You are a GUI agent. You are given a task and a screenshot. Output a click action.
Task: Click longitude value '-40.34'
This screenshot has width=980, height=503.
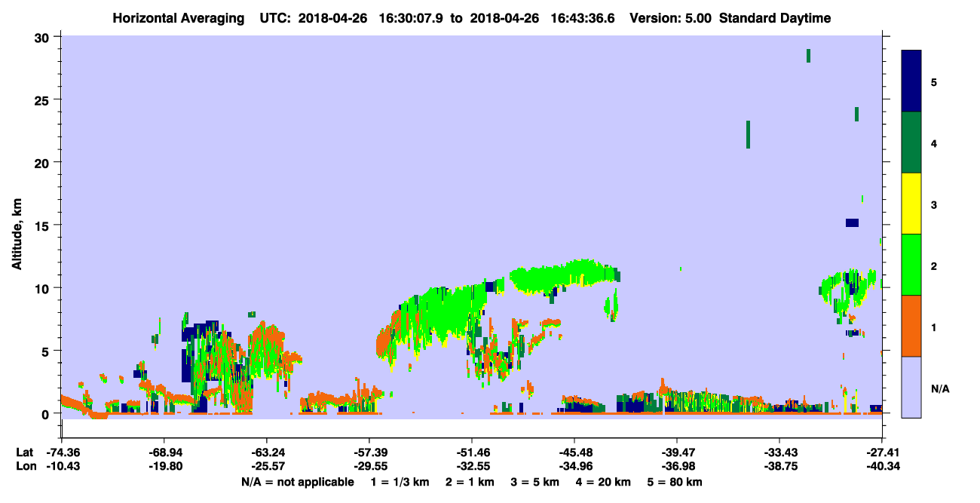(882, 466)
